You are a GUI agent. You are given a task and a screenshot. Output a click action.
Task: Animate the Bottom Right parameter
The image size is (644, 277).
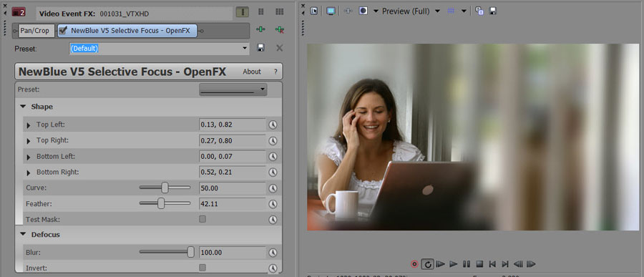coord(273,172)
